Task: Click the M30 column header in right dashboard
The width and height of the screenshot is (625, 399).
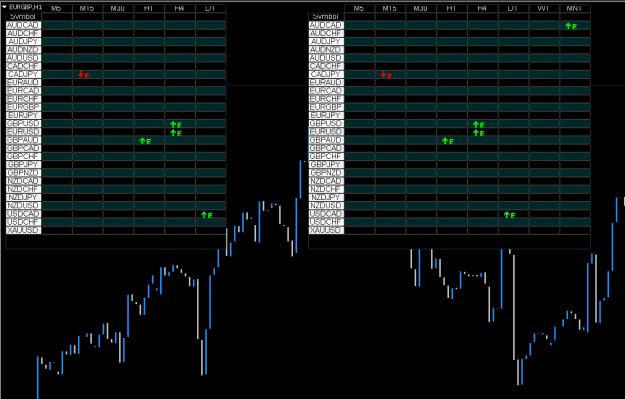Action: point(421,8)
